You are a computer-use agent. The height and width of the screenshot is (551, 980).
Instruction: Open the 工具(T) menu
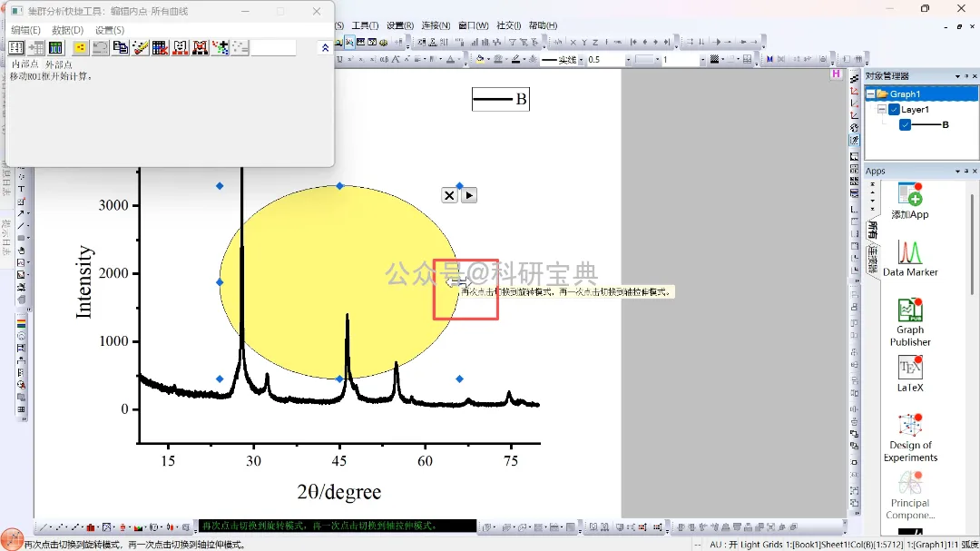[x=365, y=25]
